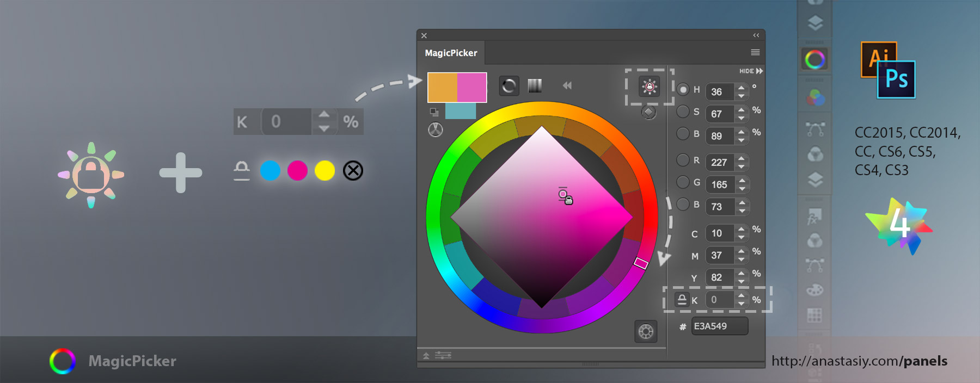Click the blue B field showing 73
The height and width of the screenshot is (383, 980).
click(720, 207)
